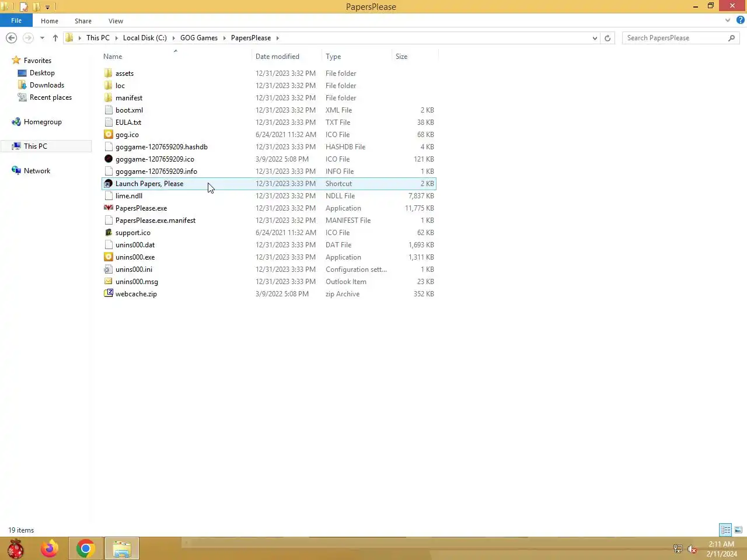Click the File Explorer taskbar button
This screenshot has width=747, height=560.
coord(122,549)
